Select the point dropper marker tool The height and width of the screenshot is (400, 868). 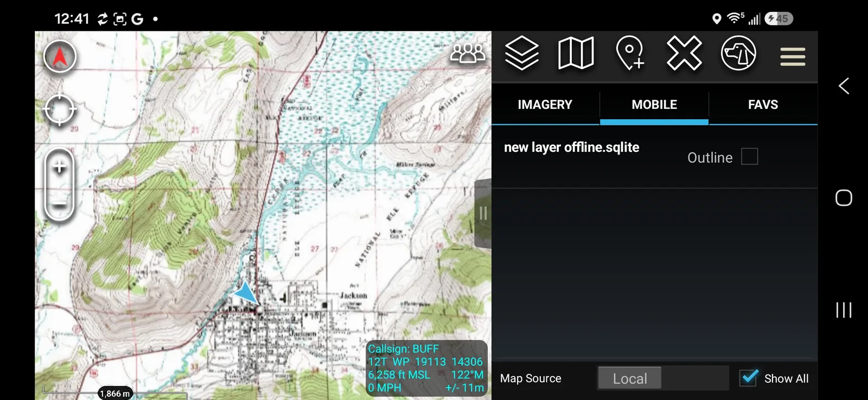point(630,53)
